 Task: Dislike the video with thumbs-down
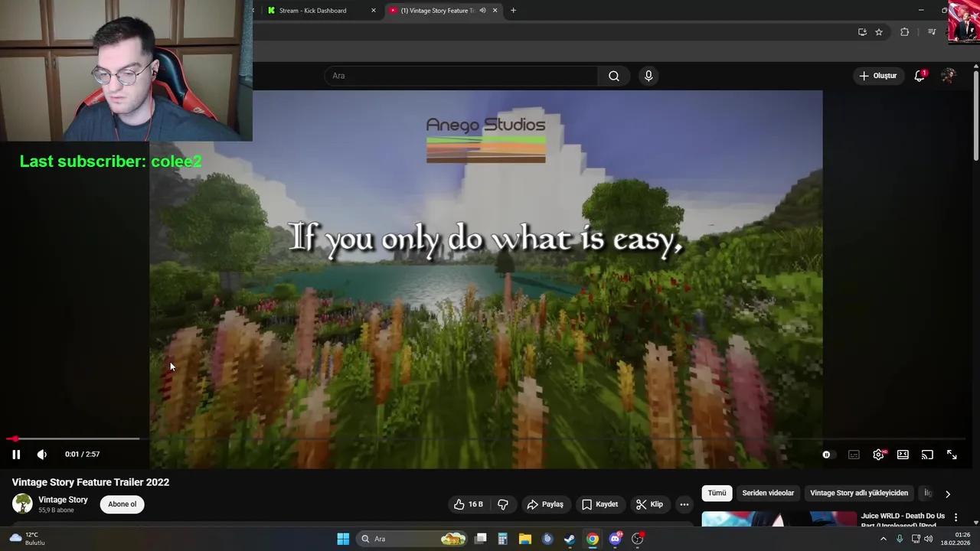[503, 504]
